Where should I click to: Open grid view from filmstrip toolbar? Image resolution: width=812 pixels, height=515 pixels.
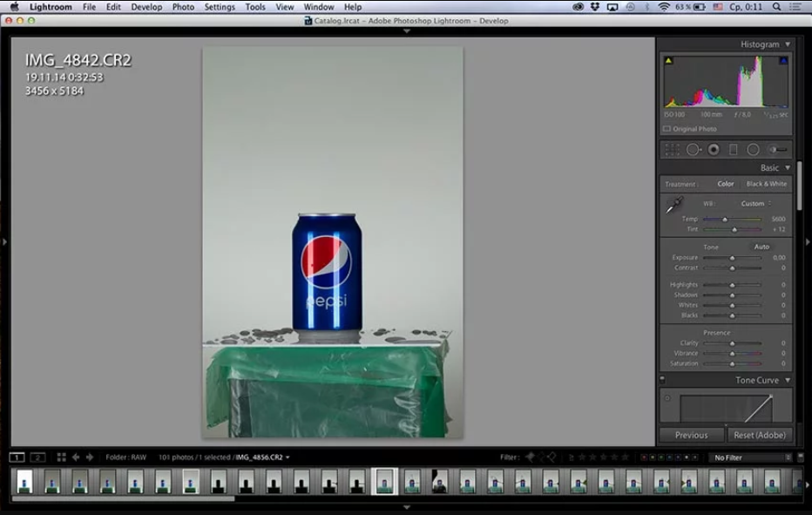tap(61, 457)
